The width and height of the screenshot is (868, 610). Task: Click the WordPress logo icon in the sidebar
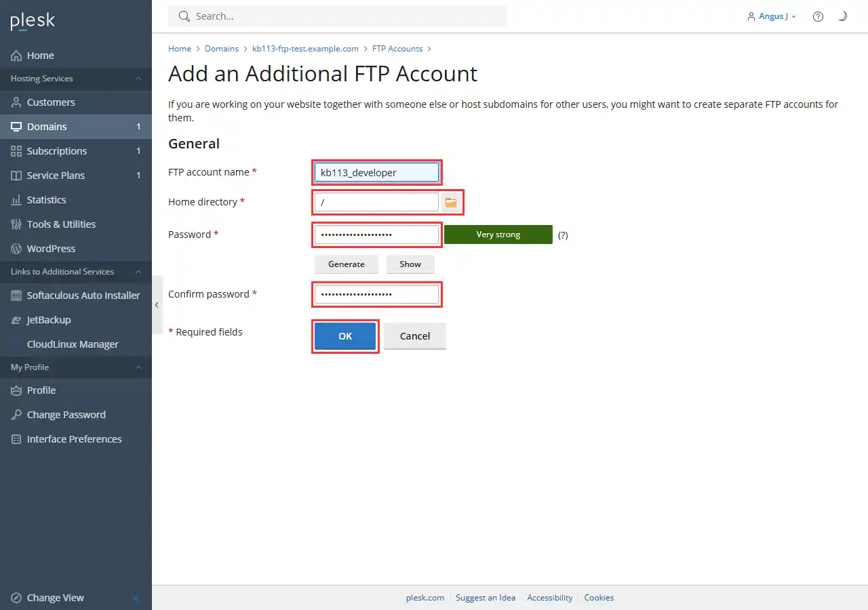[x=16, y=249]
